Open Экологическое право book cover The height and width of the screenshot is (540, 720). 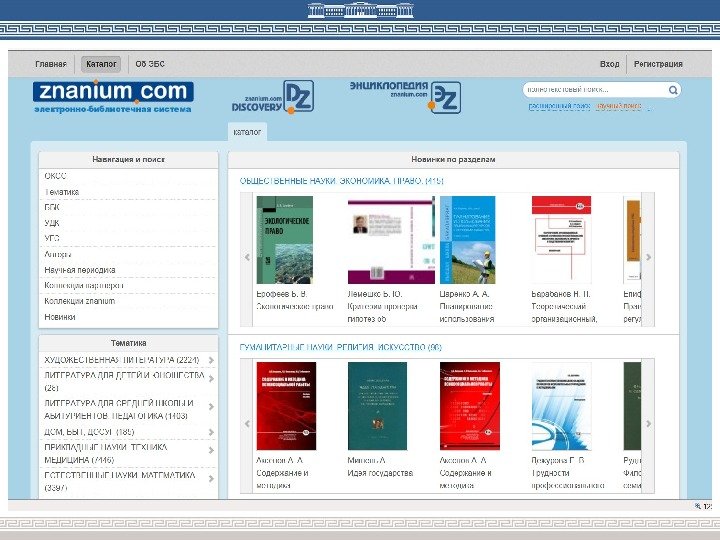click(285, 240)
